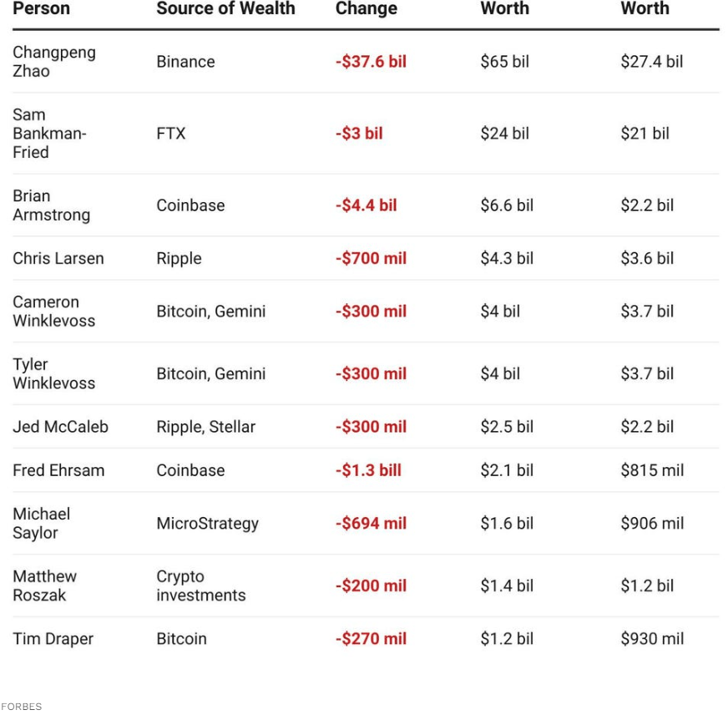Click the $906 mil net worth value
The image size is (728, 715).
point(652,523)
